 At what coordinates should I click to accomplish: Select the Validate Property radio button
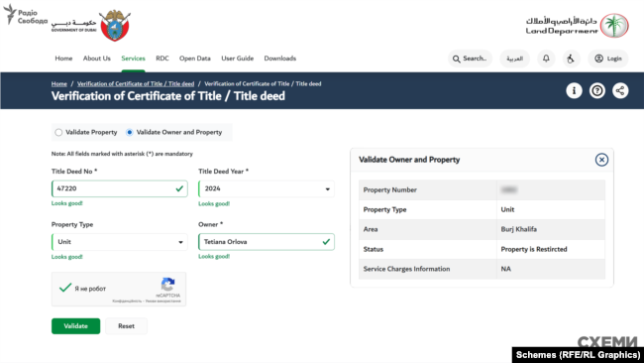pyautogui.click(x=58, y=132)
